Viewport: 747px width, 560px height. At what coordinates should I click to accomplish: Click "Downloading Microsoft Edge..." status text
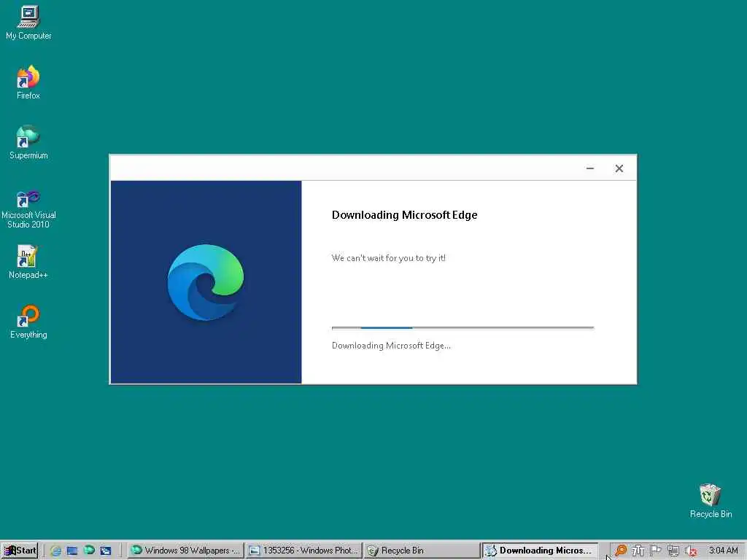click(391, 346)
